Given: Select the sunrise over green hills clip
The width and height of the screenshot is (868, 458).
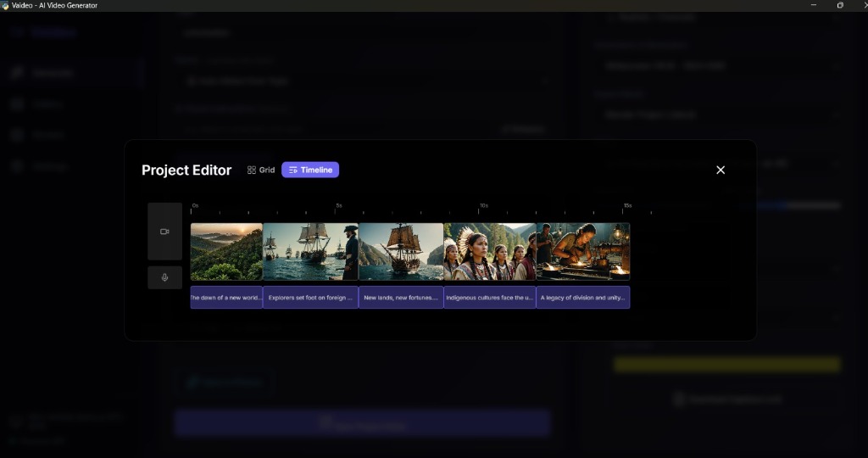Looking at the screenshot, I should click(x=226, y=251).
